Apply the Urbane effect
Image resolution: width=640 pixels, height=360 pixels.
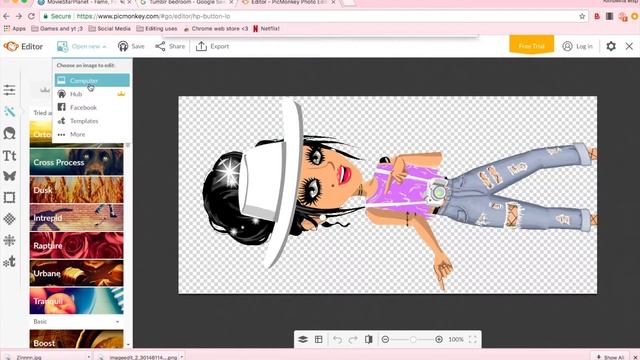[x=76, y=273]
